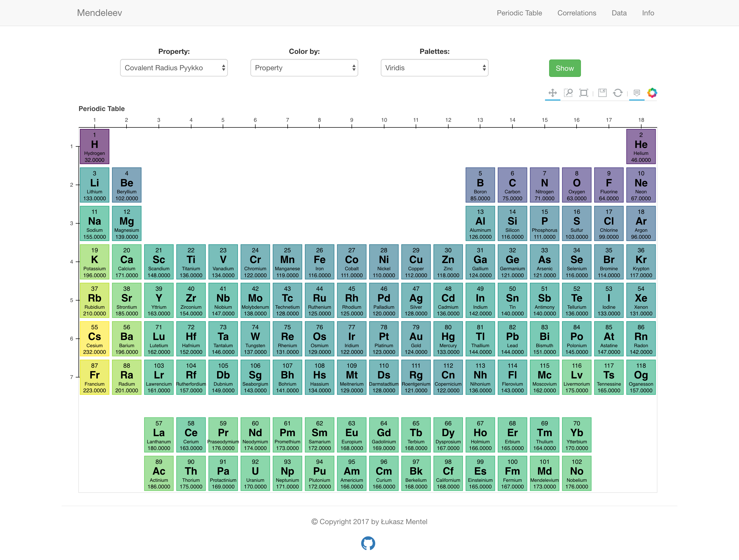Open the Property dropdown
Viewport: 739px width, 560px height.
(x=174, y=68)
